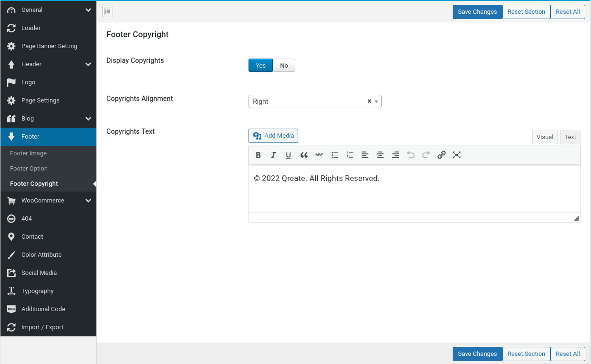Click the expand-all sections icon at top
This screenshot has height=364, width=591.
point(108,12)
